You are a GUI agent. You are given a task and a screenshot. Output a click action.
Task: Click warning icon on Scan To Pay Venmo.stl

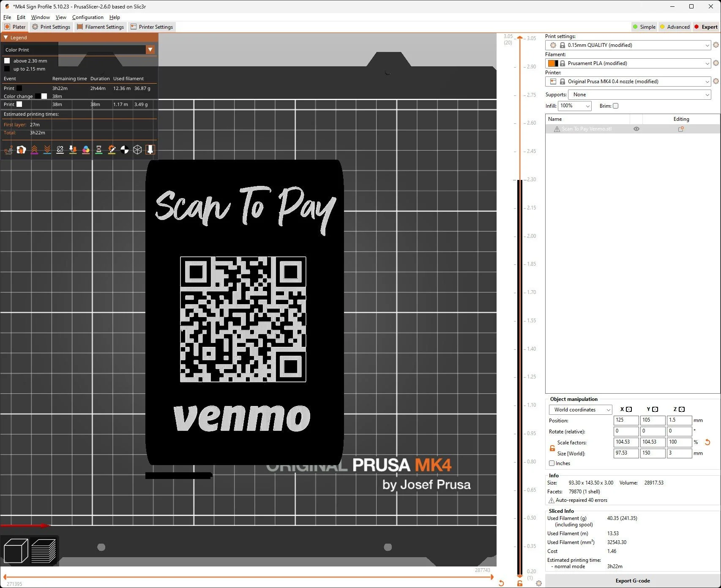point(557,129)
